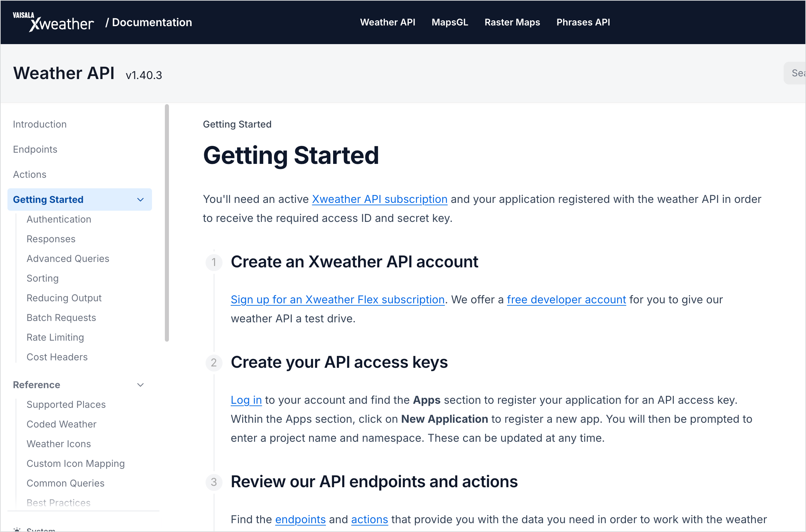
Task: Follow the free developer account link
Action: point(567,300)
